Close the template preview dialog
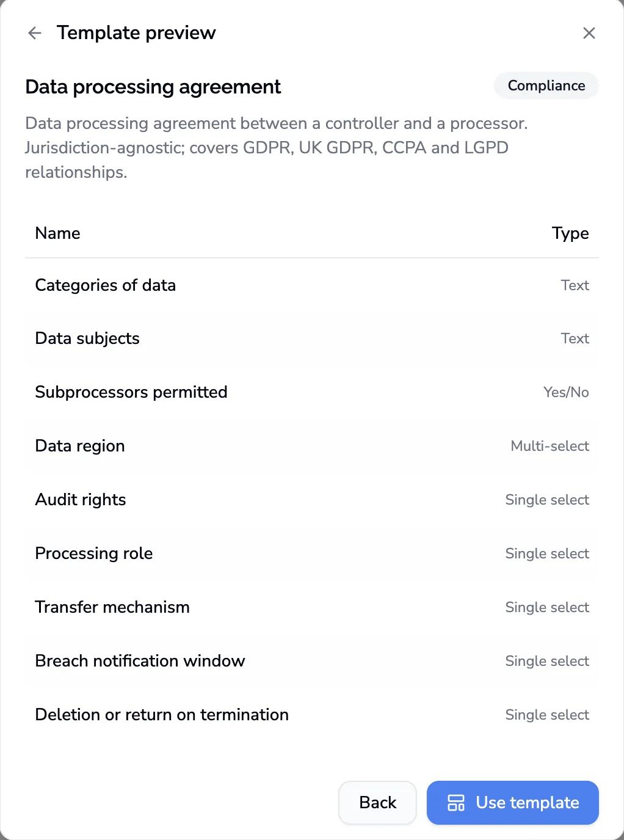624x840 pixels. click(x=589, y=33)
